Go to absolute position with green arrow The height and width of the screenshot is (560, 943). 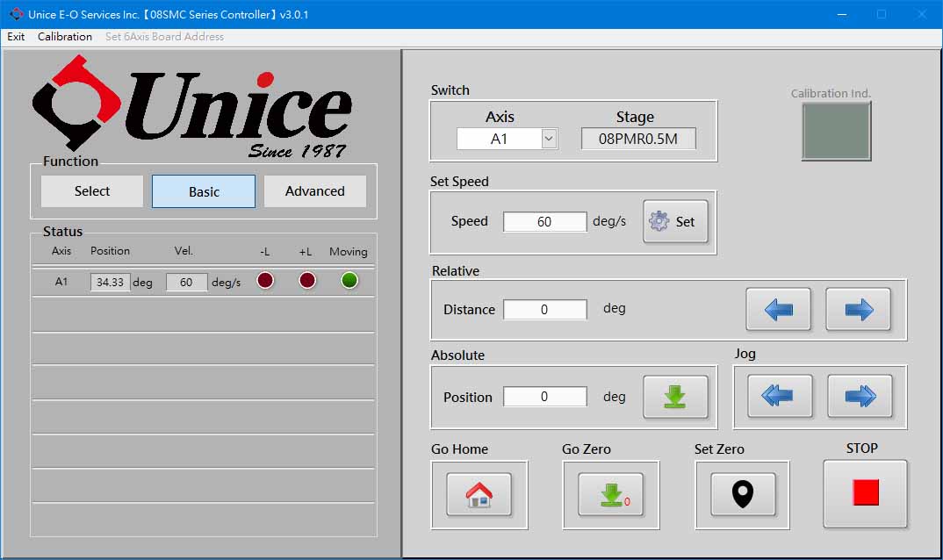pyautogui.click(x=675, y=397)
